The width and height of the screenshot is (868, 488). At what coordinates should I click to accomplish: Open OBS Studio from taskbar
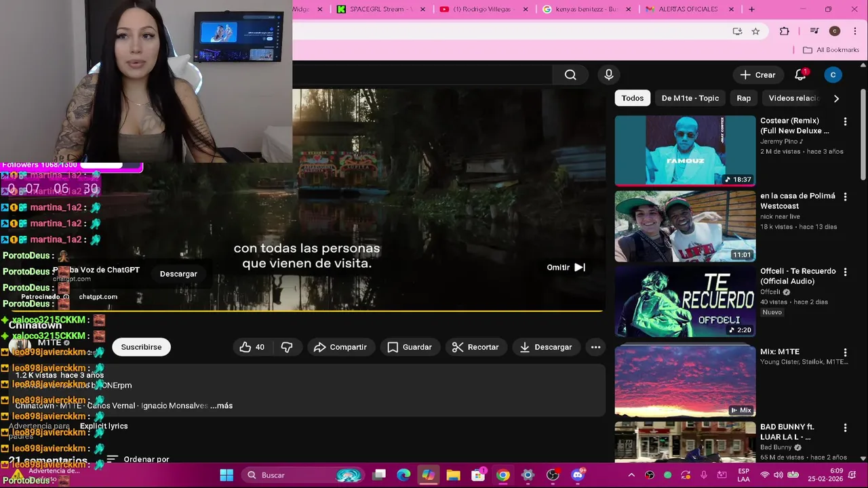click(x=553, y=475)
